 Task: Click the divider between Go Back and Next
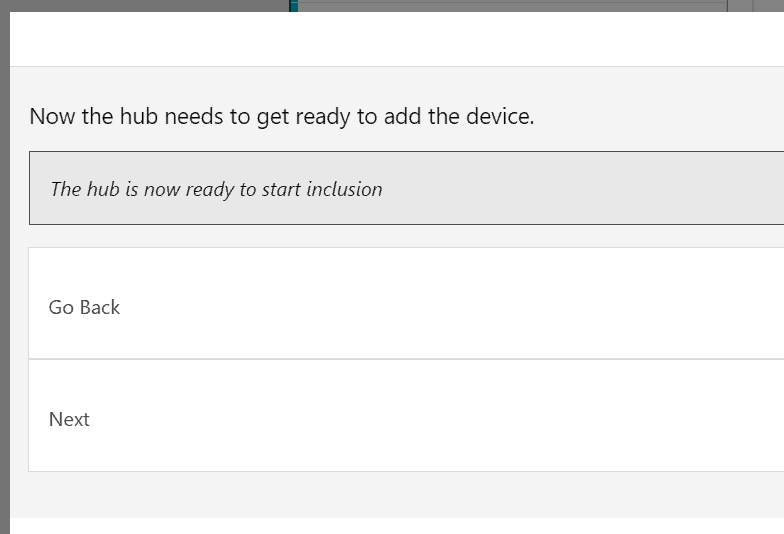click(x=400, y=359)
